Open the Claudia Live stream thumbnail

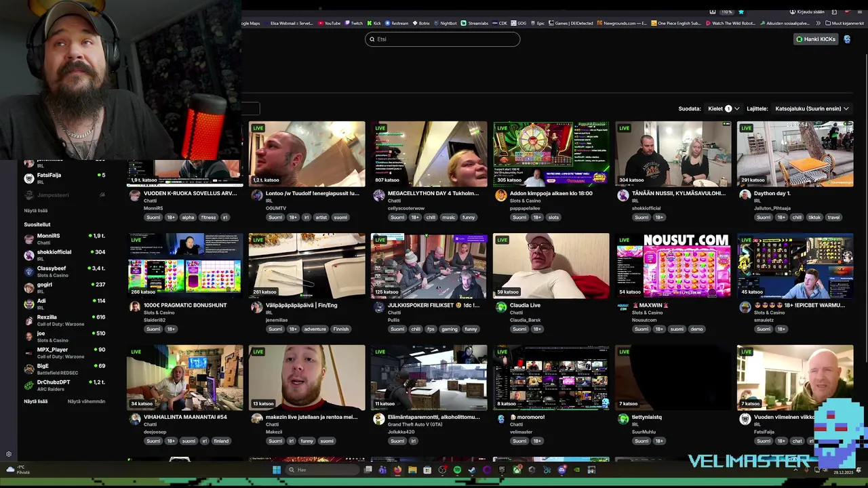tap(551, 266)
